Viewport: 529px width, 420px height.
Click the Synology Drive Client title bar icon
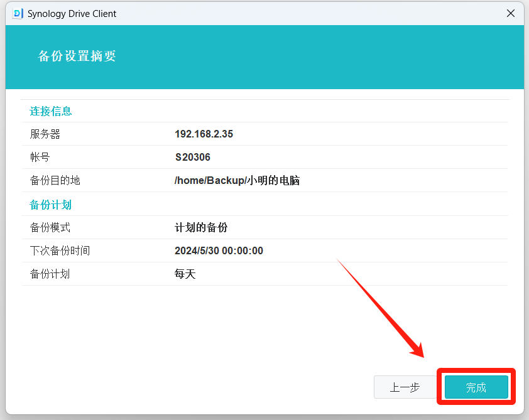(18, 13)
